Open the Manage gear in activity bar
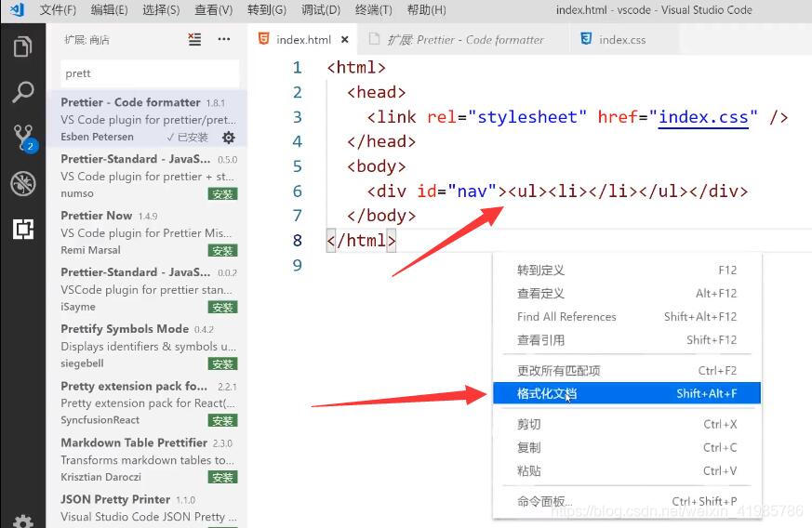Viewport: 812px width, 528px height. pyautogui.click(x=22, y=521)
